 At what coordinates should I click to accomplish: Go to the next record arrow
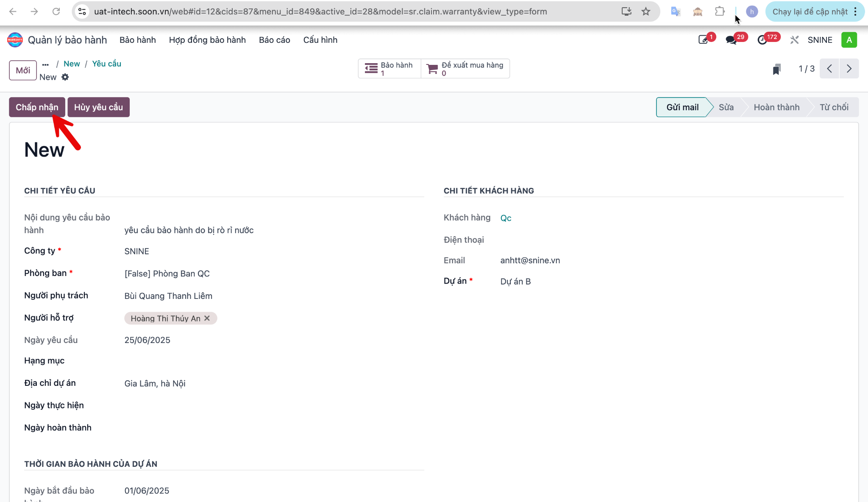pos(849,69)
